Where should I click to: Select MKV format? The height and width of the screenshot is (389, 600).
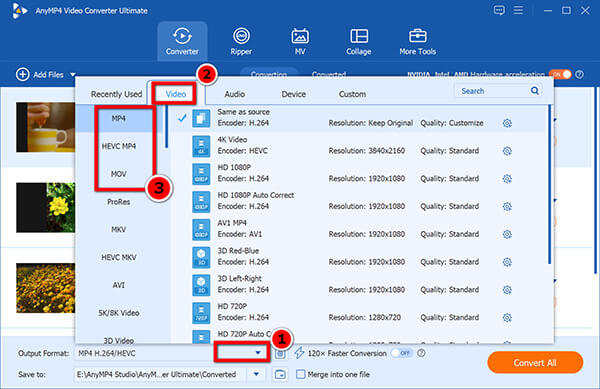119,229
